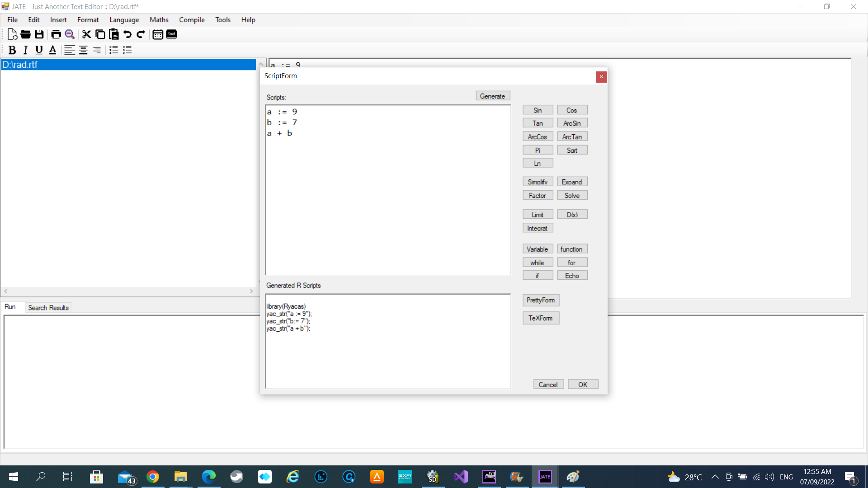Screen dimensions: 868x488
Task: Insert the Simplify function
Action: [538, 182]
